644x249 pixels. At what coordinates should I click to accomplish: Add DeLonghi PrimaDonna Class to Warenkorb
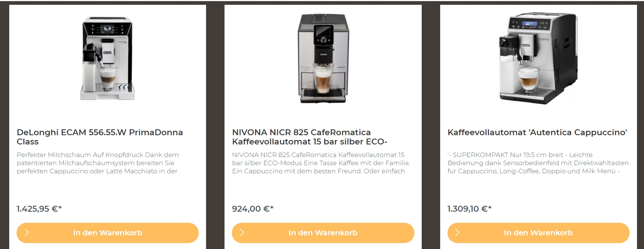click(107, 233)
